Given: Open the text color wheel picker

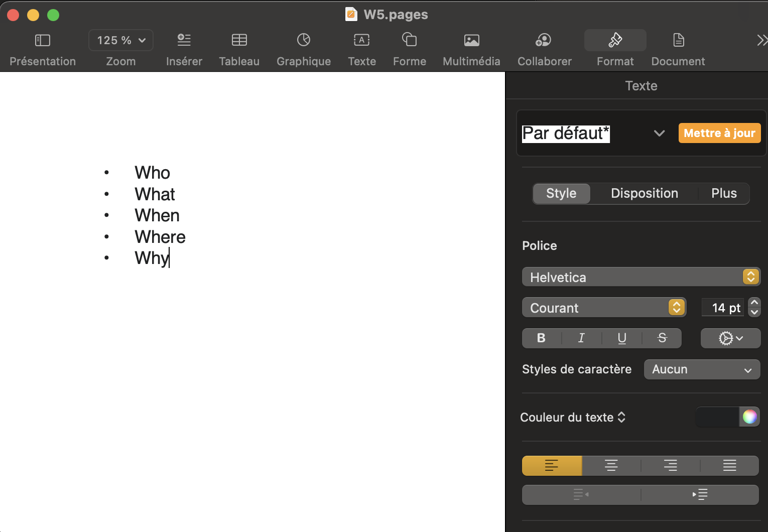Looking at the screenshot, I should point(749,417).
